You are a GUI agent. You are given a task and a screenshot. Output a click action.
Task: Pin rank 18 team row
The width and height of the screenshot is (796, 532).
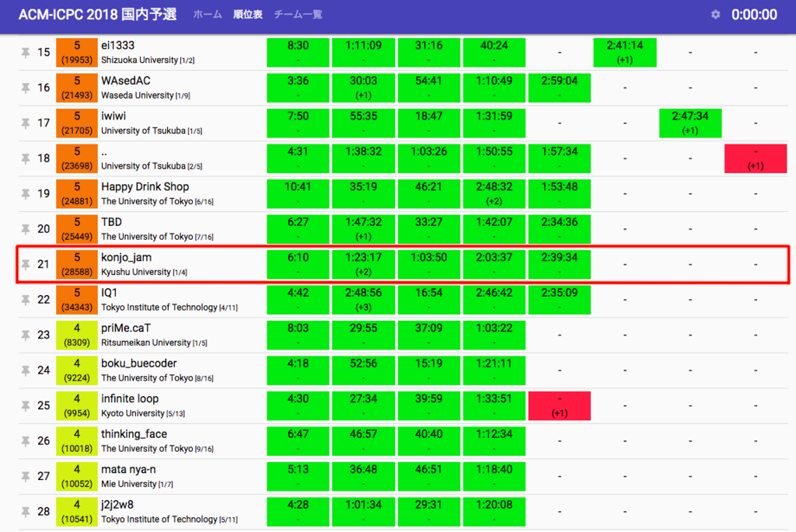(26, 158)
